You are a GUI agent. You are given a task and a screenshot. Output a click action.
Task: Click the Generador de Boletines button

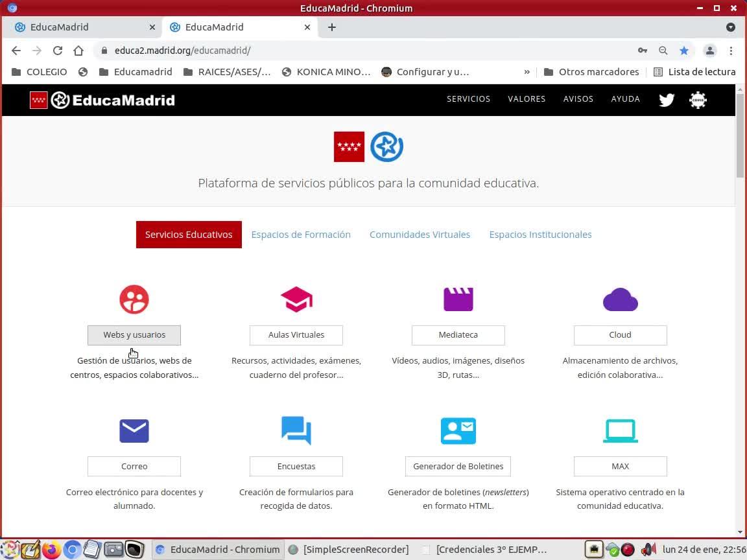[458, 466]
